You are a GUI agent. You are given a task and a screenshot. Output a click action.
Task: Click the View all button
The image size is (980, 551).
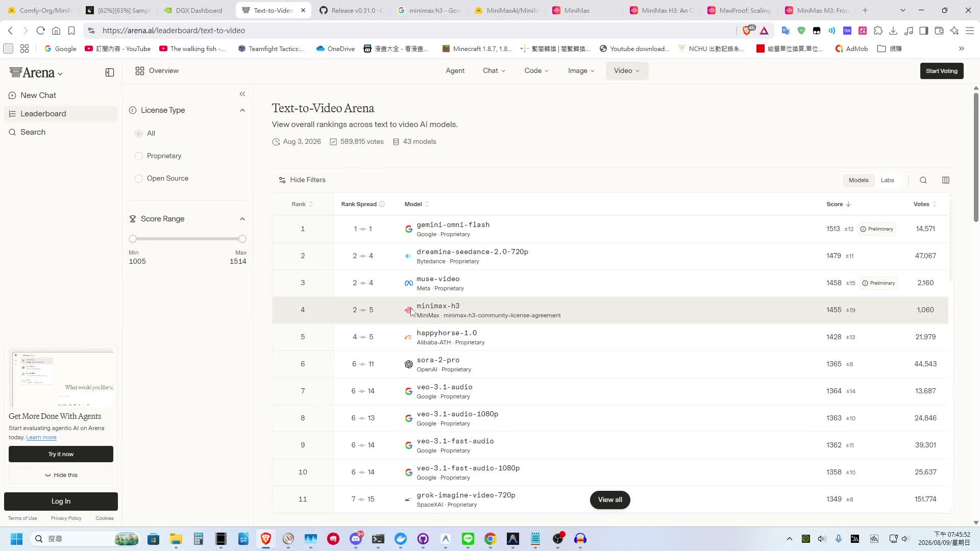[x=610, y=500]
